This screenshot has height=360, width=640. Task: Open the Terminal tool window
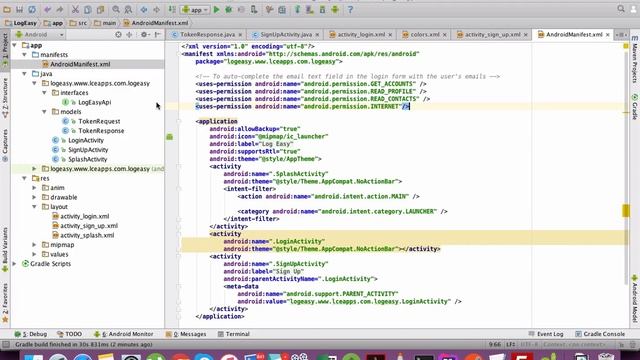[234, 334]
